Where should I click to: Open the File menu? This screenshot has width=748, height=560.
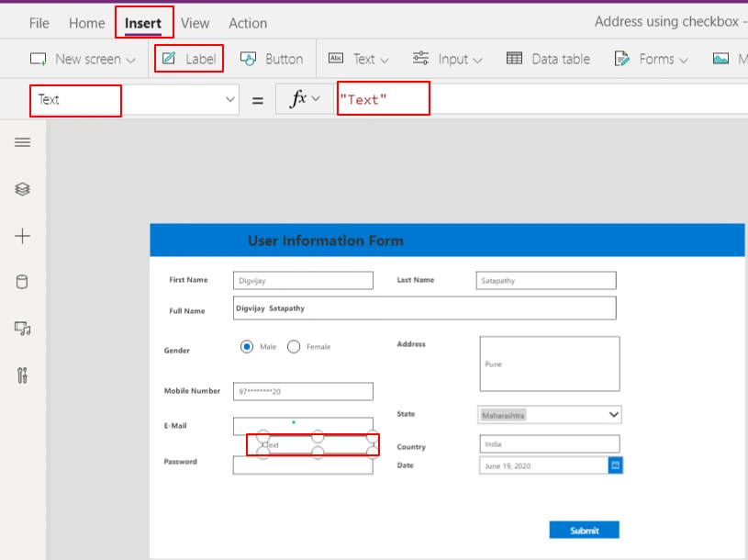pos(39,23)
